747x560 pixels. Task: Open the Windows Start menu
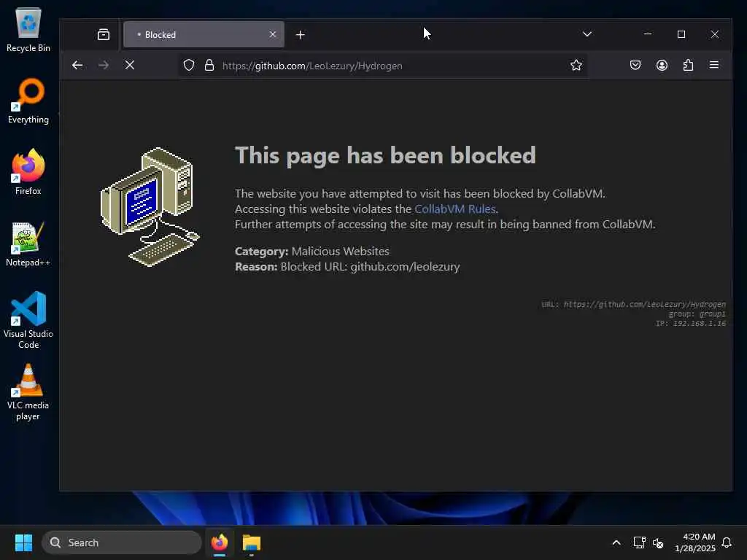23,542
